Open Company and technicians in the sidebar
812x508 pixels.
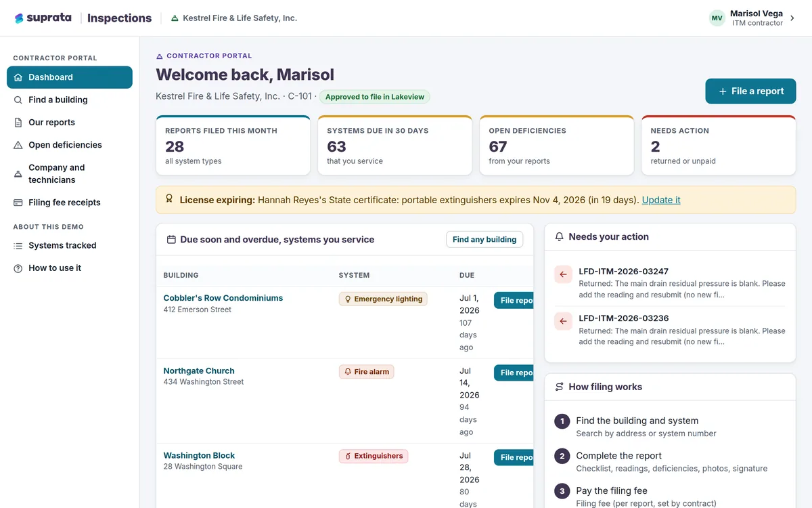[70, 173]
